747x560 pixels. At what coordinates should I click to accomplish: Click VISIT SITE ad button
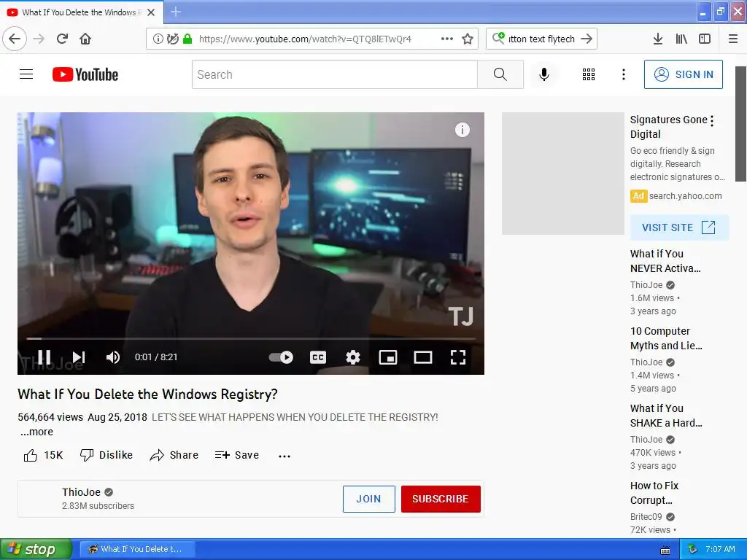pos(679,227)
